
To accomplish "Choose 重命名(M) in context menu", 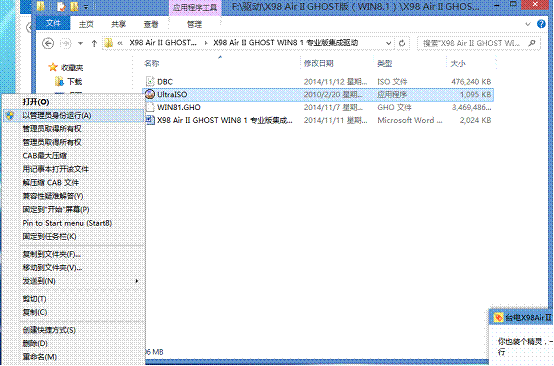I will click(x=74, y=357).
